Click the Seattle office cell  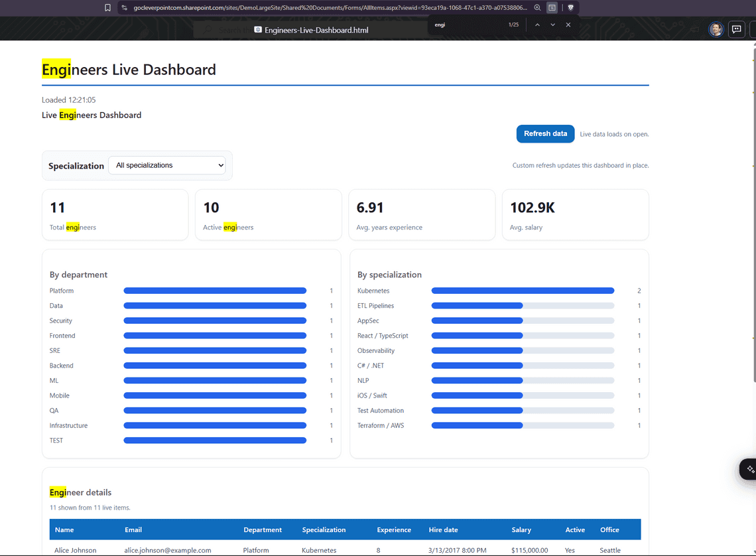pos(610,550)
